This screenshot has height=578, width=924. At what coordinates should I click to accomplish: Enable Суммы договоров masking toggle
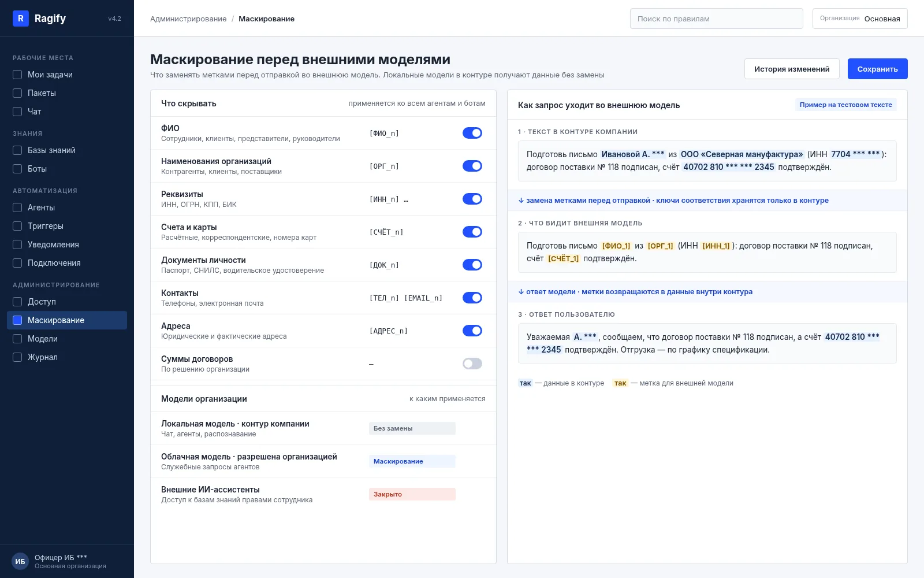(472, 364)
